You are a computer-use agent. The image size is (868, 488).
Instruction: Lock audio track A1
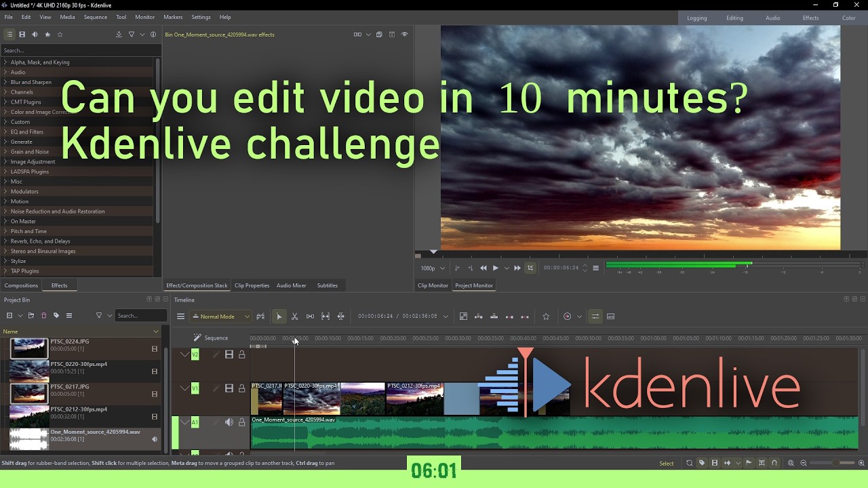pos(241,422)
